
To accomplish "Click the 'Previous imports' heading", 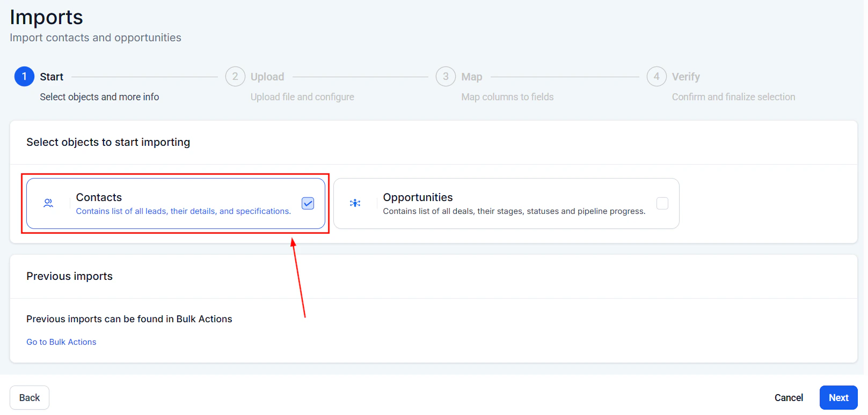I will coord(70,276).
